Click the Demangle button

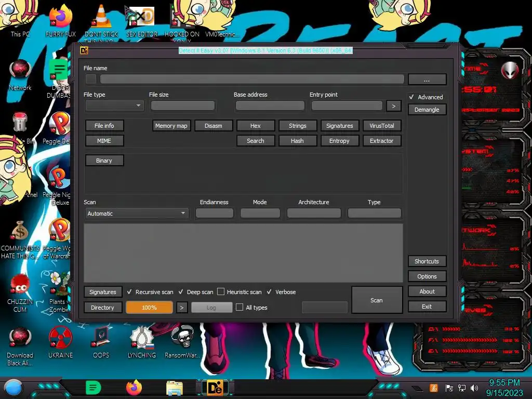[427, 110]
